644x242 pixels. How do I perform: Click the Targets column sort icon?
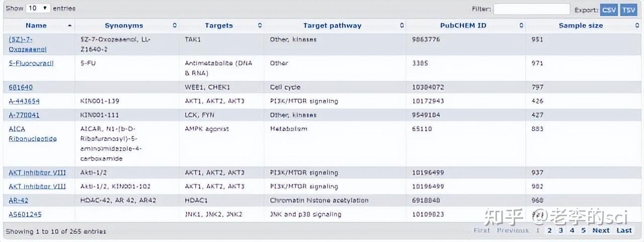pyautogui.click(x=260, y=25)
